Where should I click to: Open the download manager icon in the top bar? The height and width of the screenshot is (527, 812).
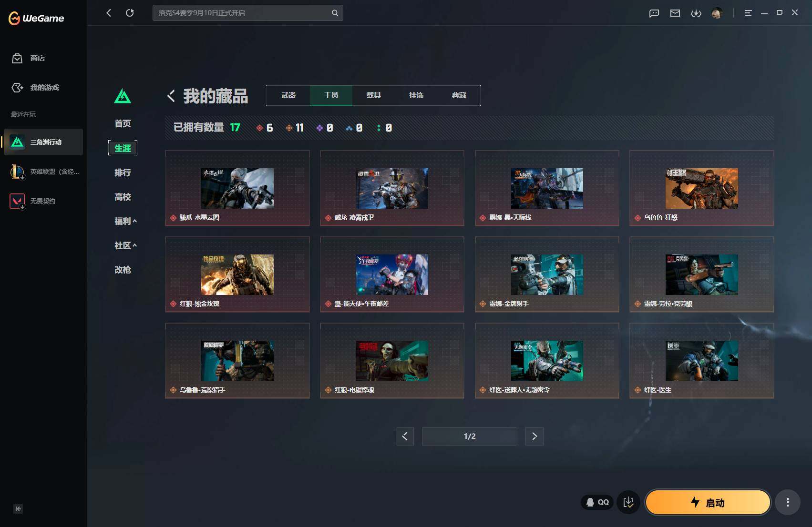[696, 13]
